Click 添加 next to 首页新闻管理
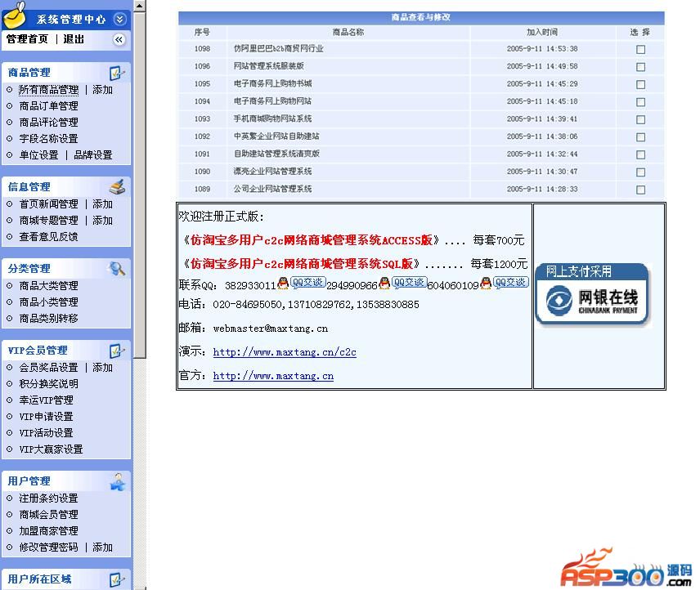The height and width of the screenshot is (590, 700). pos(103,204)
